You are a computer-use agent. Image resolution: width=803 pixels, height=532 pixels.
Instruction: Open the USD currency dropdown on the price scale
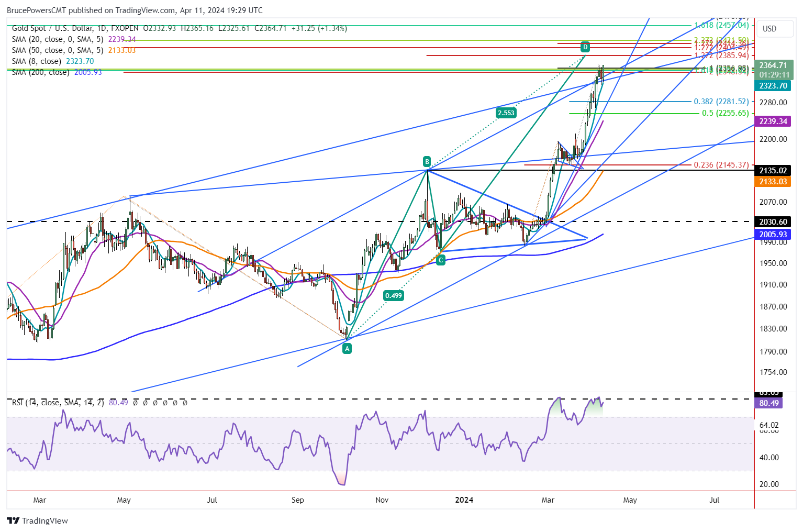coord(775,29)
